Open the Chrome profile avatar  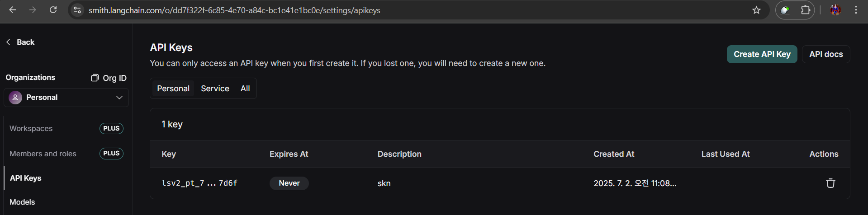(x=835, y=10)
